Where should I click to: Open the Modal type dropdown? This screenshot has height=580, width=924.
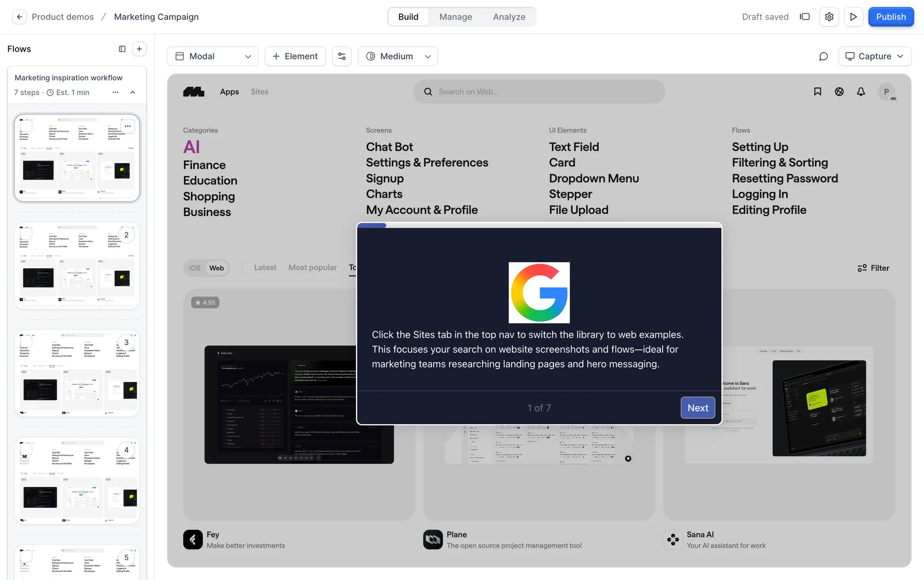point(213,56)
